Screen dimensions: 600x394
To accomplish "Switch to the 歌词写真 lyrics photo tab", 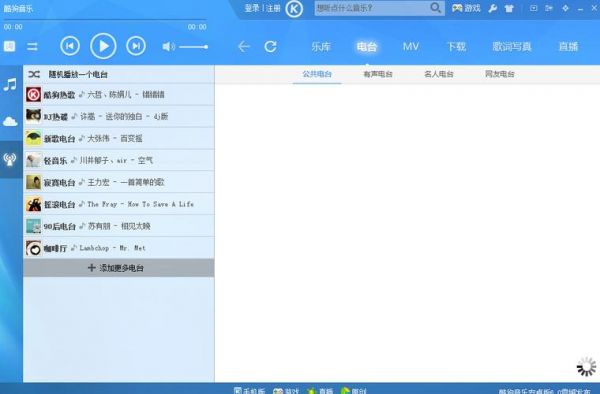I will [x=512, y=47].
